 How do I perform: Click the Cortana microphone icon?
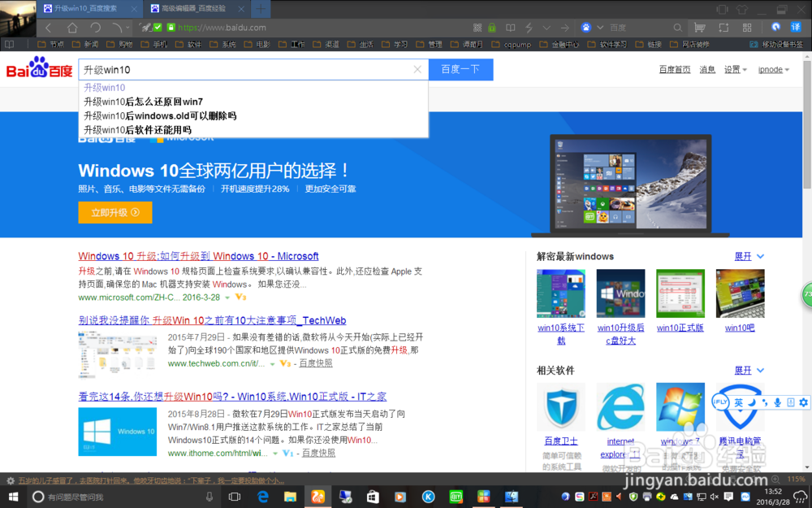coord(209,497)
